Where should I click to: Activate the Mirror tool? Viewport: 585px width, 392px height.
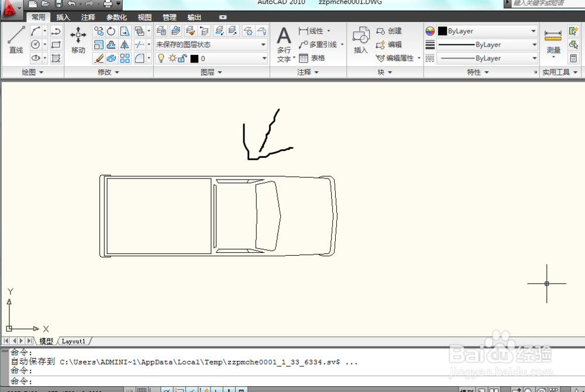pos(125,44)
